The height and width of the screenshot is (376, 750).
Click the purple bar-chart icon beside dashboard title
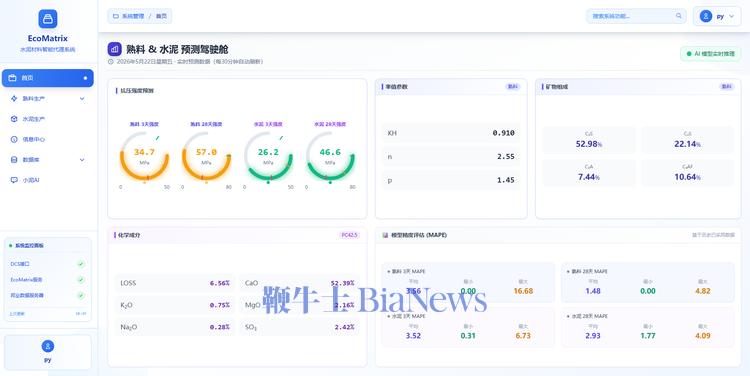pyautogui.click(x=114, y=49)
